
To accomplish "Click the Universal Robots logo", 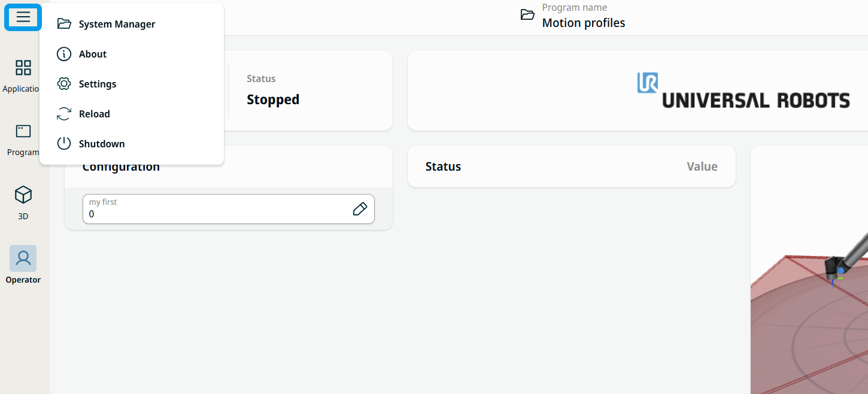I will [743, 91].
